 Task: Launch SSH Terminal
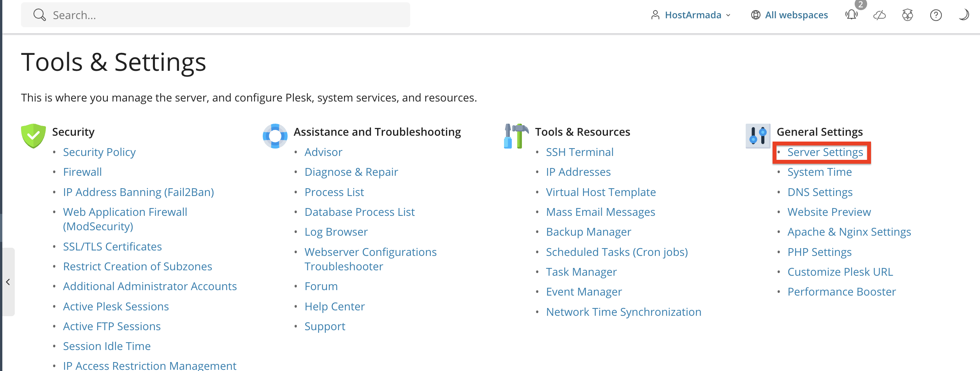click(x=580, y=152)
